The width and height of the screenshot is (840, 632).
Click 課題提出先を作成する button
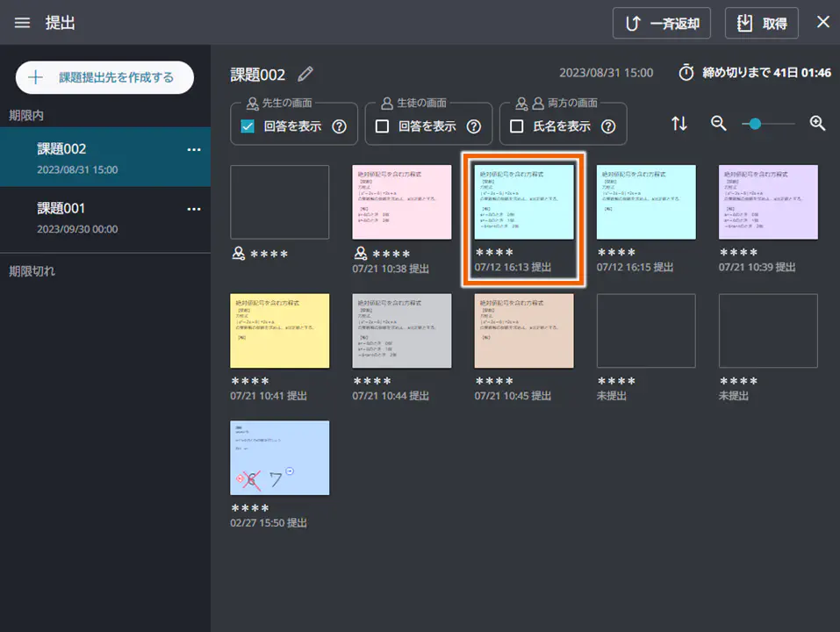(x=104, y=77)
